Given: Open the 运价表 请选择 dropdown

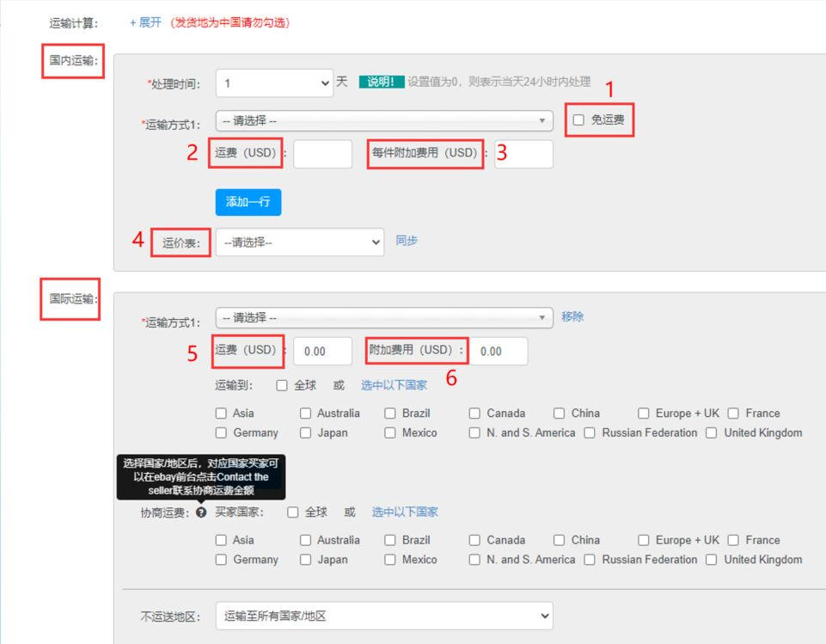Looking at the screenshot, I should click(x=300, y=242).
